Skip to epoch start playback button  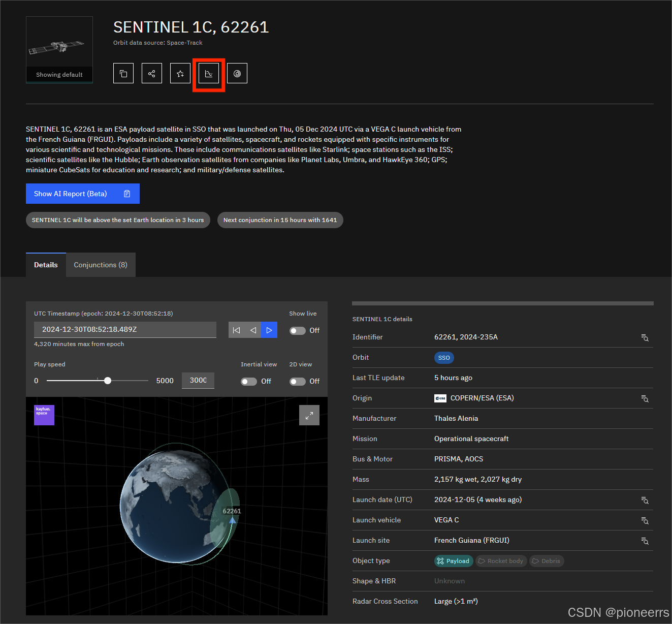click(237, 330)
